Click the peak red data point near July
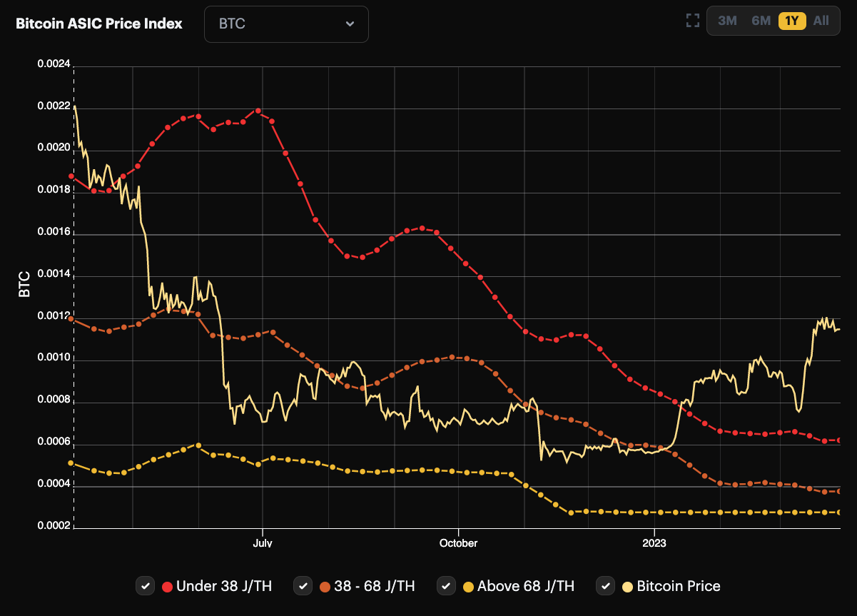The image size is (857, 616). (257, 111)
